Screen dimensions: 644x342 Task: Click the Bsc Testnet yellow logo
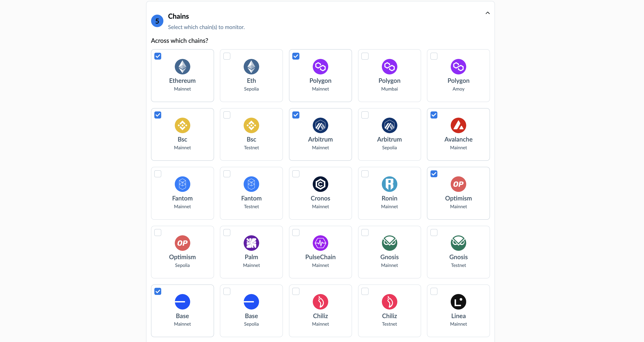[x=251, y=125]
